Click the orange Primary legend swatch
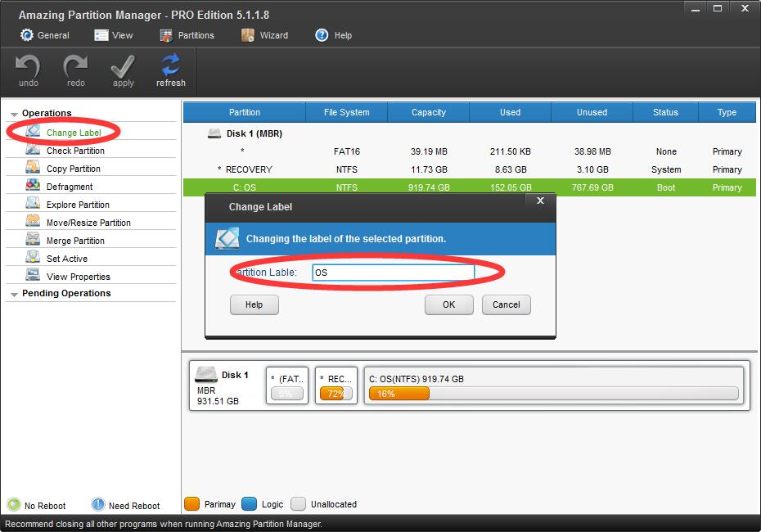This screenshot has height=532, width=761. point(192,504)
